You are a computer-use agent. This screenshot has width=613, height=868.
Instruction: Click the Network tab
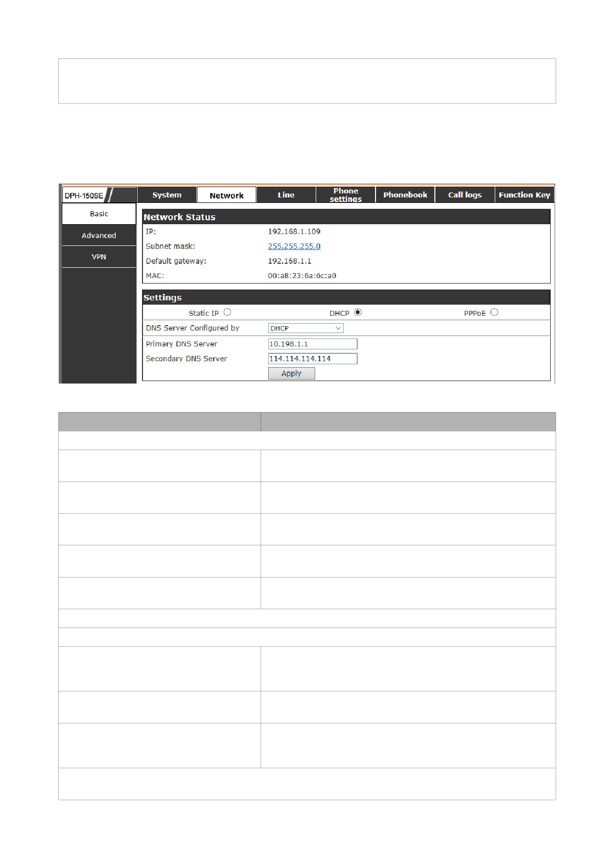click(227, 195)
